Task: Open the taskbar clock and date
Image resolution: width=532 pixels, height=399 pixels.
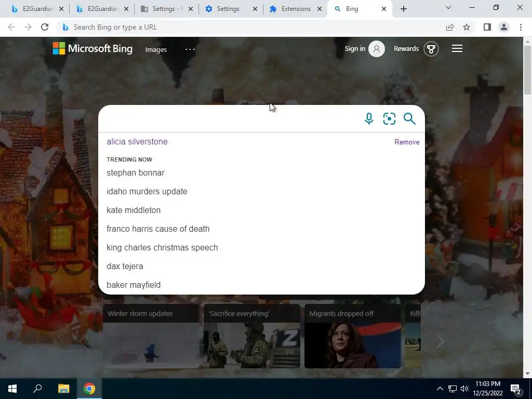Action: (488, 389)
